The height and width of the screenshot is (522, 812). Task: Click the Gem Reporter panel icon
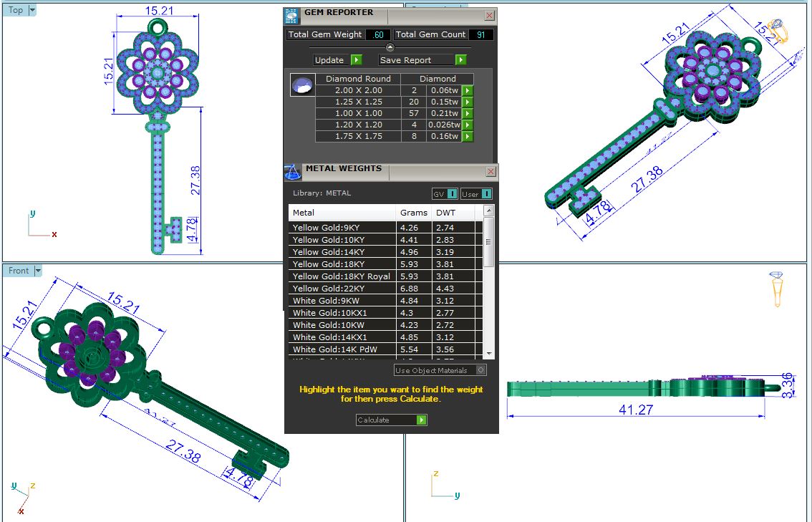pyautogui.click(x=291, y=16)
